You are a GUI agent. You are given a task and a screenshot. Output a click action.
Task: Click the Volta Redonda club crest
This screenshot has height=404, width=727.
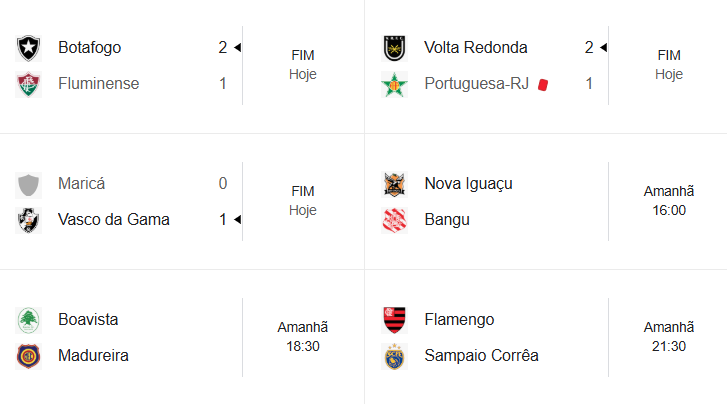point(394,48)
